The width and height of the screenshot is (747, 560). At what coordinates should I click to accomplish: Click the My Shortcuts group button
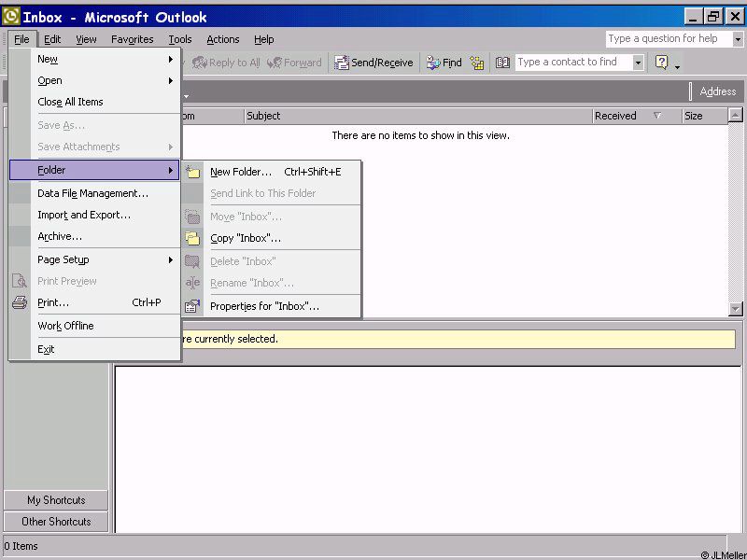56,500
